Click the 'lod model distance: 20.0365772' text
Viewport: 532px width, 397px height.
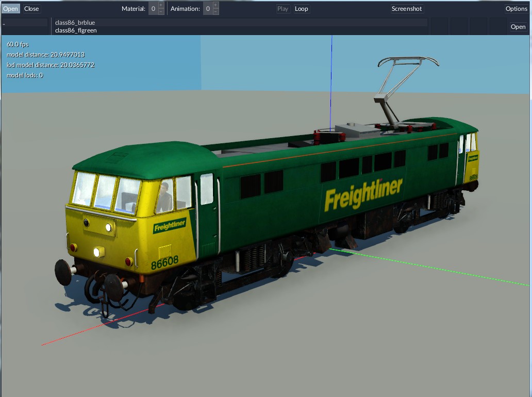[51, 65]
